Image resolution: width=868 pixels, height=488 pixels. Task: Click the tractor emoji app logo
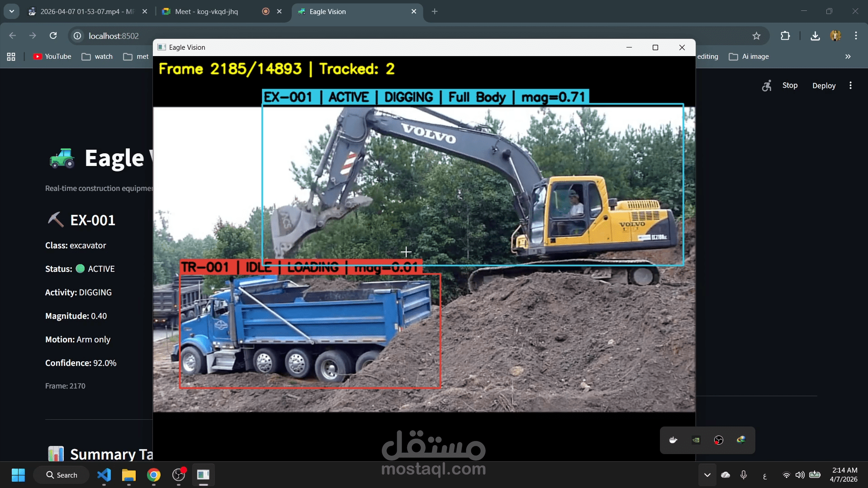[62, 158]
